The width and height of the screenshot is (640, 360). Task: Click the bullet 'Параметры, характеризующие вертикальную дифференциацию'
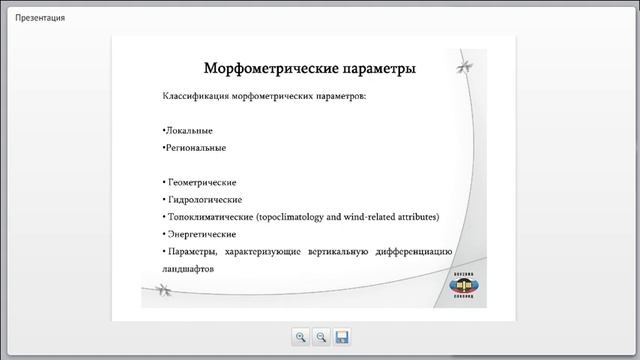pyautogui.click(x=307, y=252)
